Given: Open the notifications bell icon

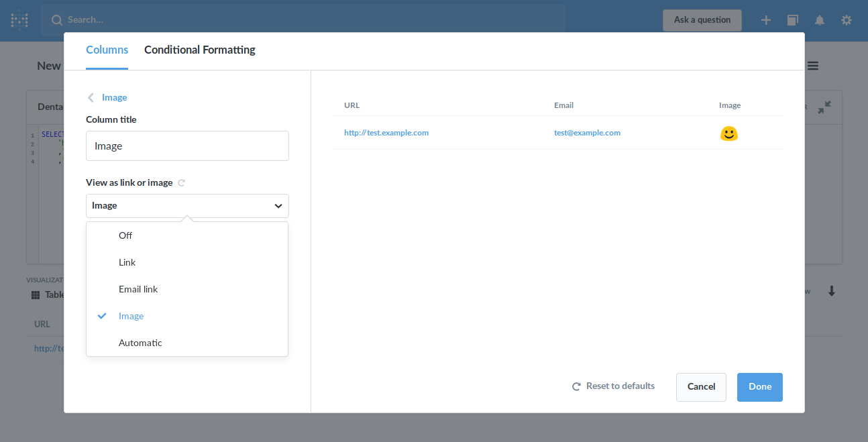Looking at the screenshot, I should (x=820, y=20).
